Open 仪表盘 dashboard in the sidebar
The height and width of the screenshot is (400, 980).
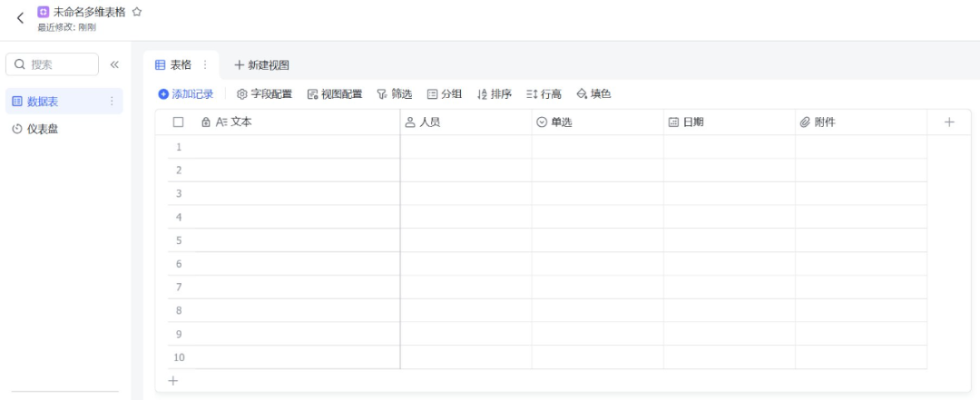[x=64, y=130]
